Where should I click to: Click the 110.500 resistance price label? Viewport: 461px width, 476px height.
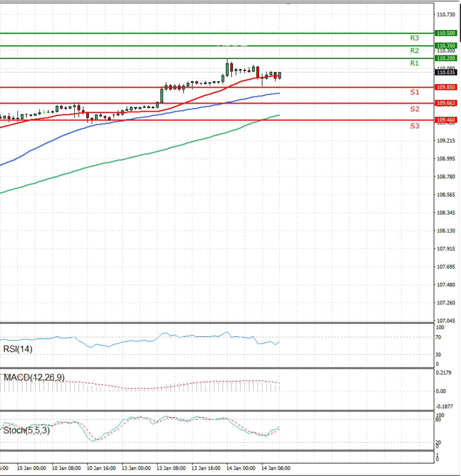coord(445,33)
